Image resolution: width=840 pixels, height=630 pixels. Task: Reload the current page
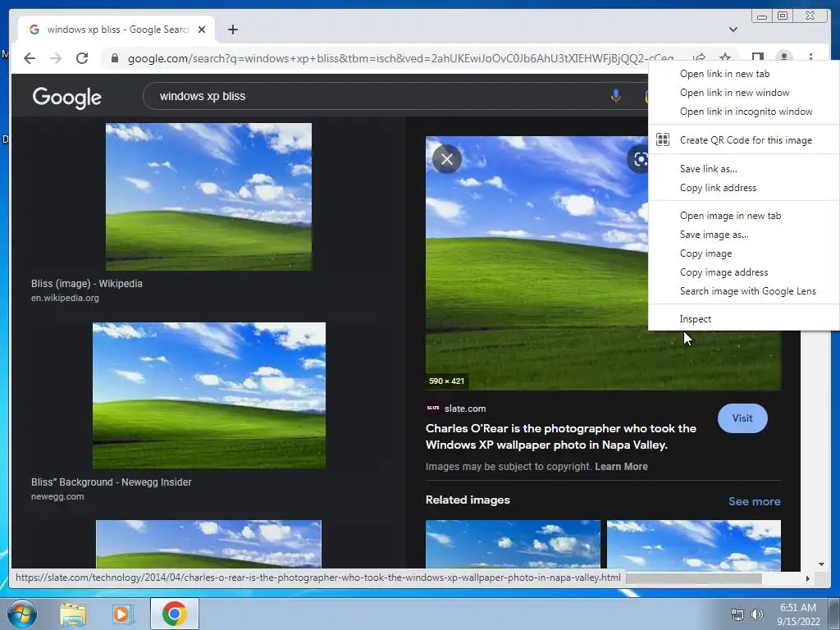(82, 58)
